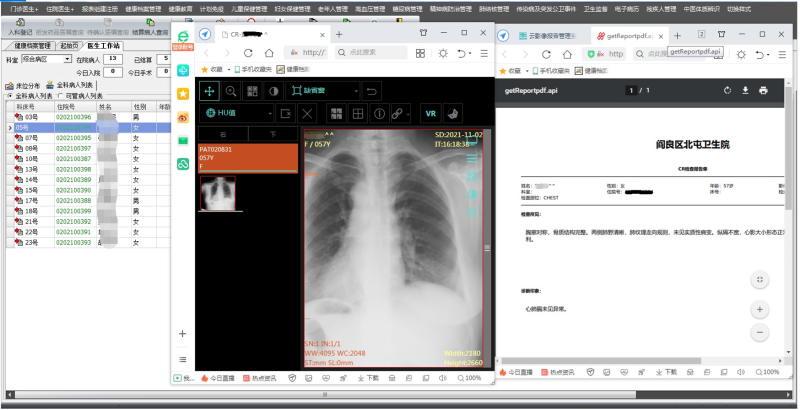The image size is (800, 410).
Task: Print the PDF report
Action: point(764,91)
